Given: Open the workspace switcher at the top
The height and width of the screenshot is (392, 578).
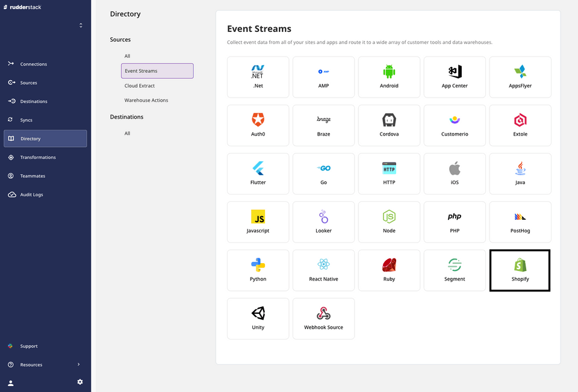Looking at the screenshot, I should pyautogui.click(x=80, y=25).
